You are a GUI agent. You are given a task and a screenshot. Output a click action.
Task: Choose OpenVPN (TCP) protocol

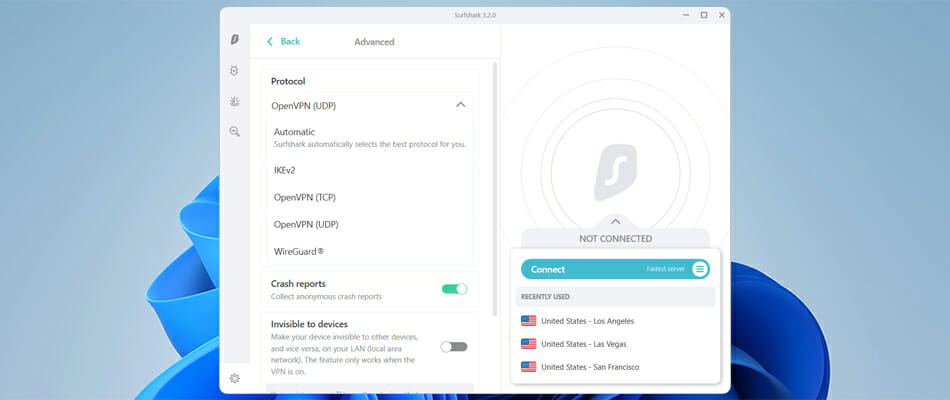click(x=370, y=198)
